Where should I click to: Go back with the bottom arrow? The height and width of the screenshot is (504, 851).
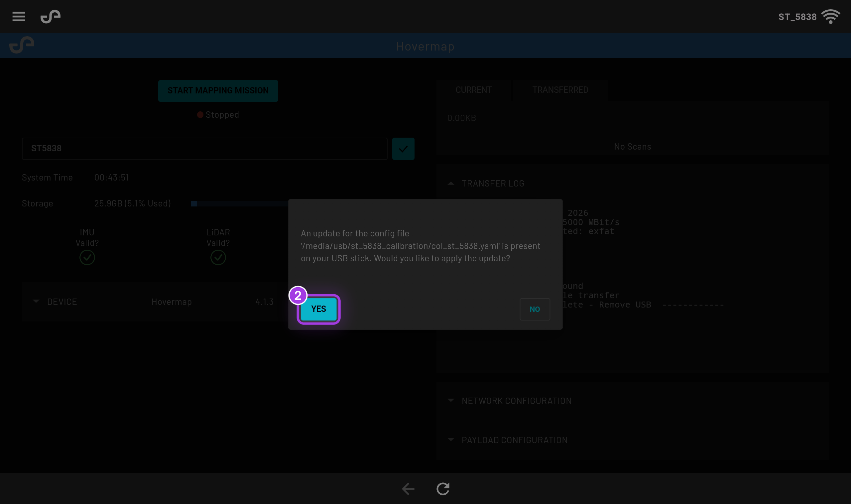[408, 489]
